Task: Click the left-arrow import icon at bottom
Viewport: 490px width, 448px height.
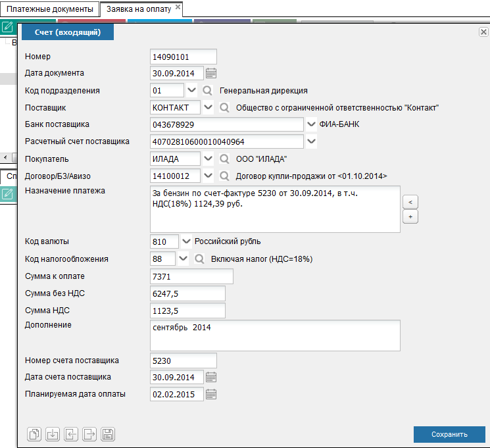Action: pyautogui.click(x=71, y=434)
